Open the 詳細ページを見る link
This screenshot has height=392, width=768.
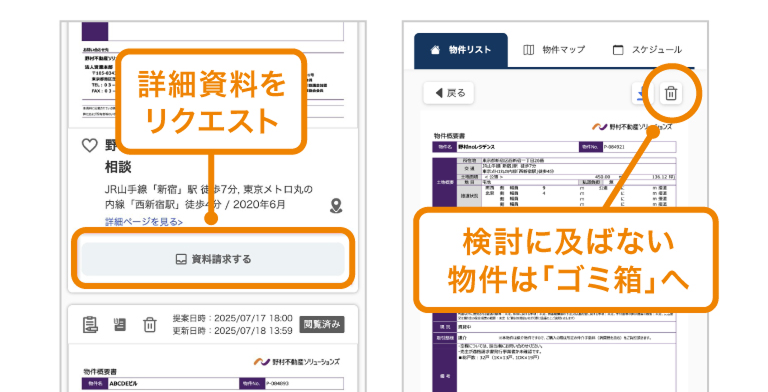144,222
